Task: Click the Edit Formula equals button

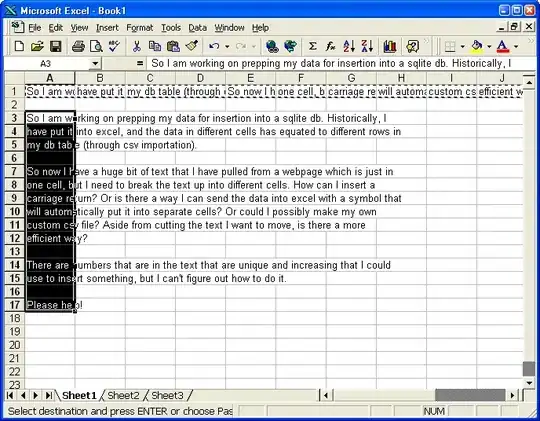Action: [x=139, y=63]
